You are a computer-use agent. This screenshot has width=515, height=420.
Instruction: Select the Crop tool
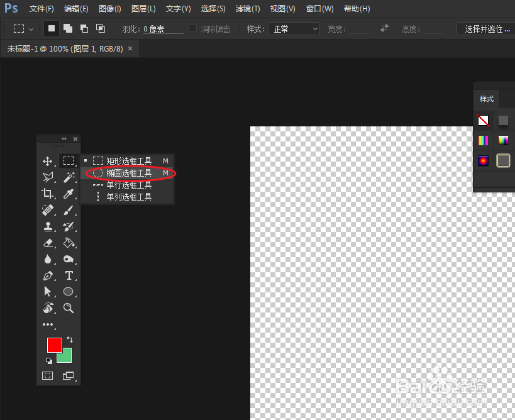pyautogui.click(x=48, y=194)
